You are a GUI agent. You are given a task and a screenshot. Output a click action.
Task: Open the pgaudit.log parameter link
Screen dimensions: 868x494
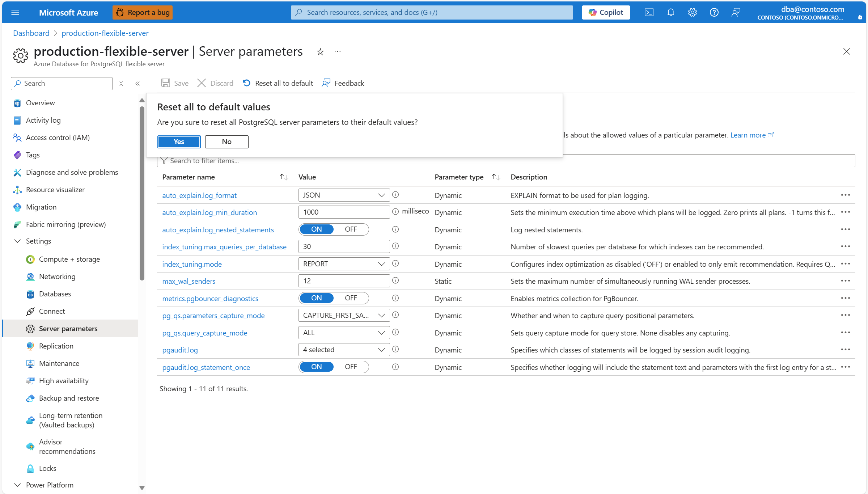[180, 350]
